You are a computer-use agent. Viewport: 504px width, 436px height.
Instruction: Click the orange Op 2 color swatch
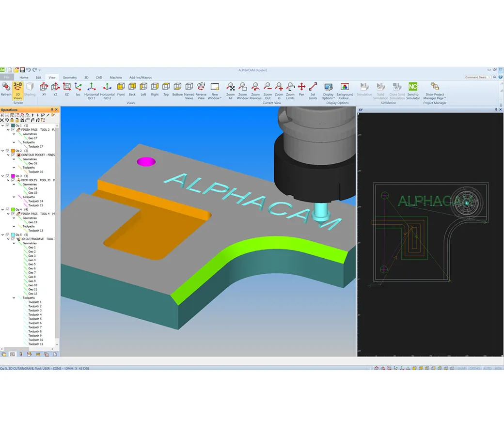coord(13,151)
